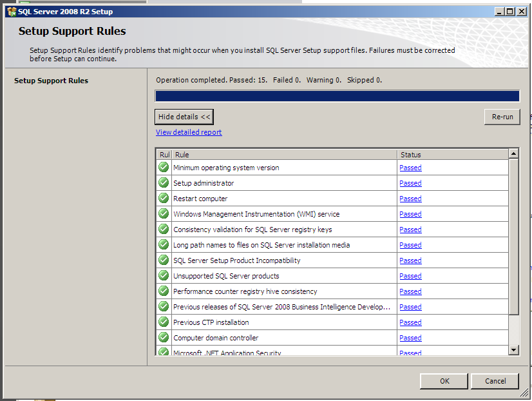Open Passed status for Computer domain controller

tap(410, 338)
